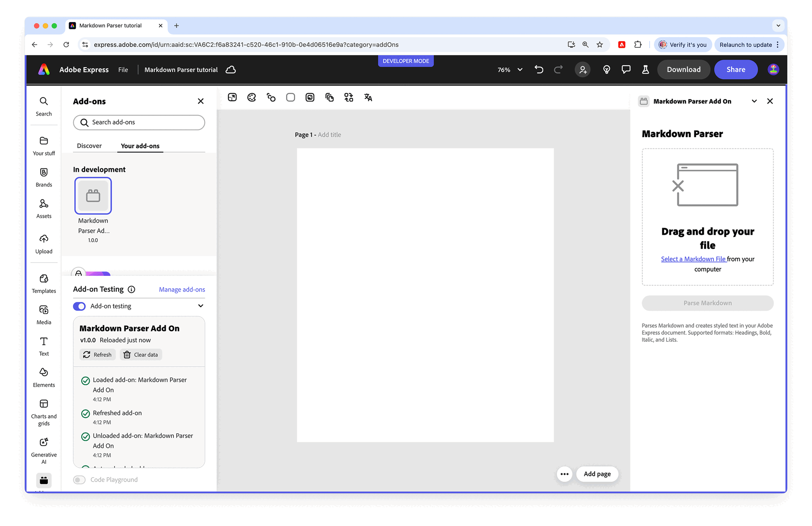Switch to the Discover tab

[x=89, y=146]
